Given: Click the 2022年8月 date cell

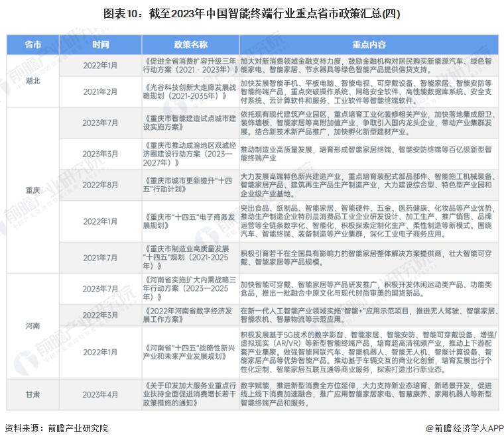Looking at the screenshot, I should pos(100,186).
